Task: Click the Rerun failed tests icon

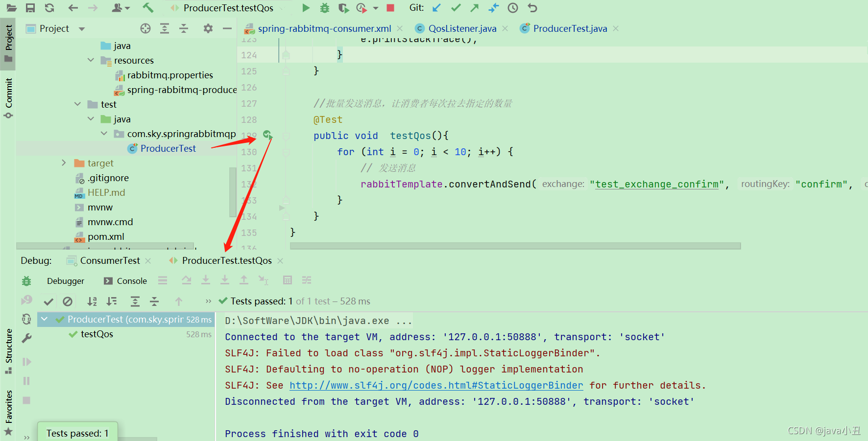Action: 26,300
